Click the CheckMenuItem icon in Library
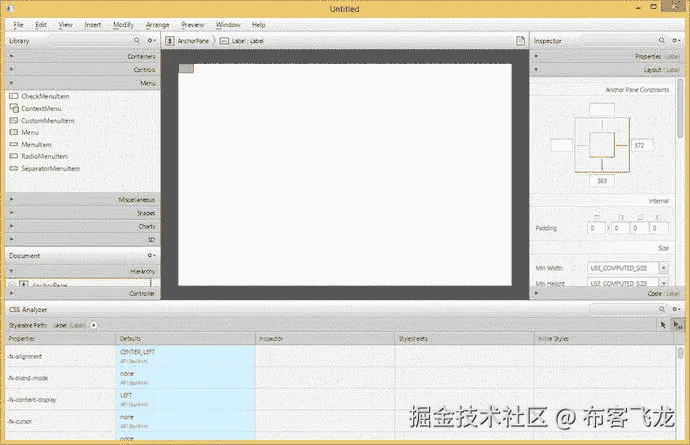 pos(14,96)
